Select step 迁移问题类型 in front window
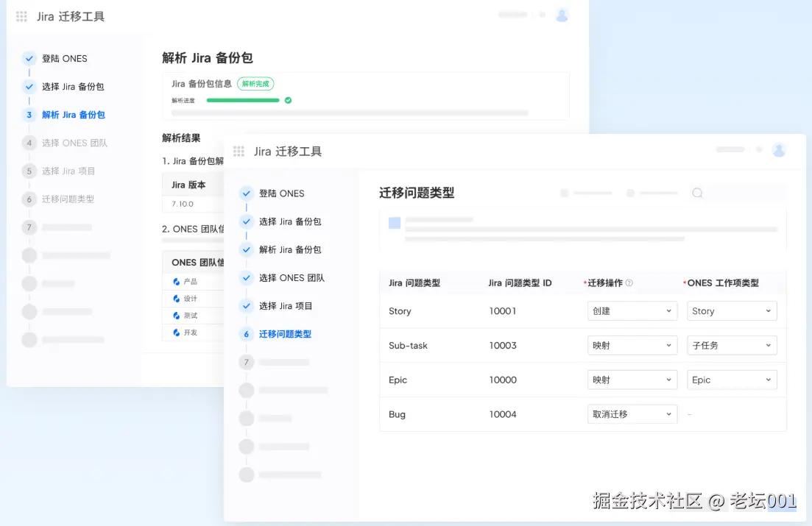 (286, 334)
